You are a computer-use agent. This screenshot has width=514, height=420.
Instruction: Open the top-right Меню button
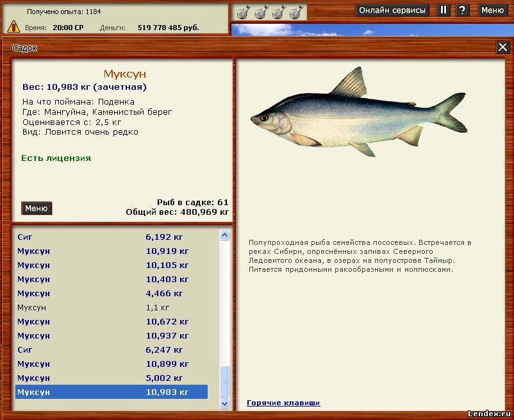(492, 10)
